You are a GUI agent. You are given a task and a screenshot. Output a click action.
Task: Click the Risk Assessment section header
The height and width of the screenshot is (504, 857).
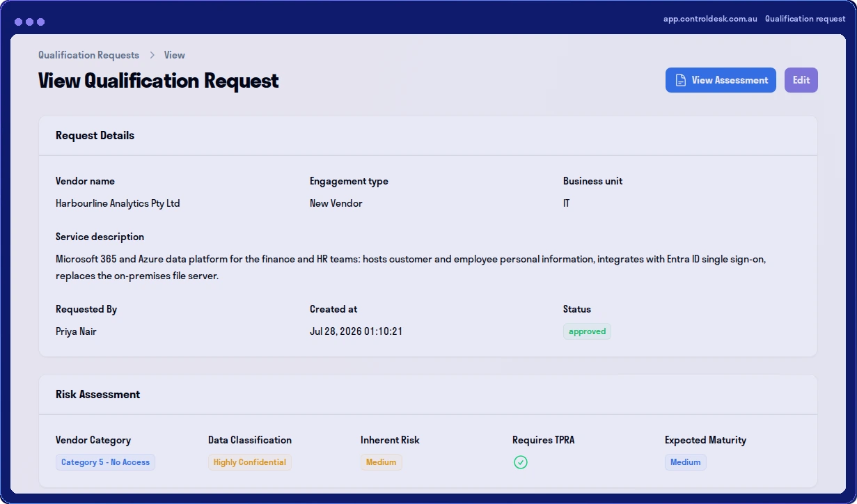[427, 395]
